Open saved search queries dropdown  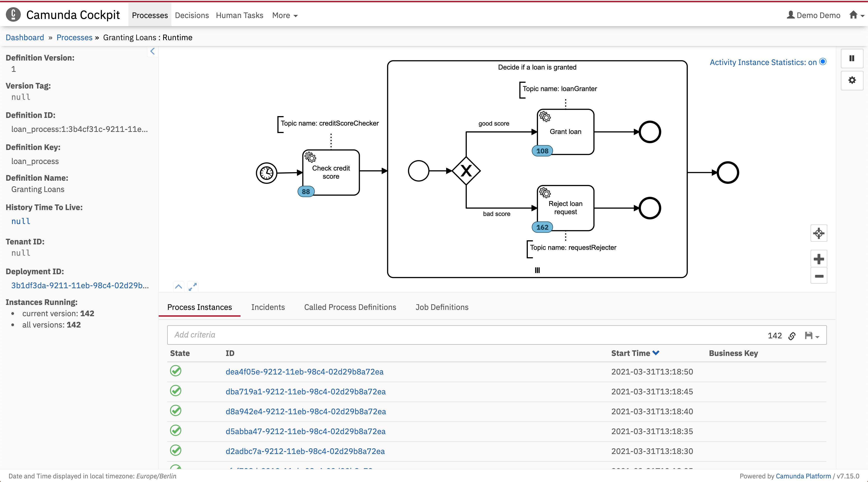(x=812, y=336)
